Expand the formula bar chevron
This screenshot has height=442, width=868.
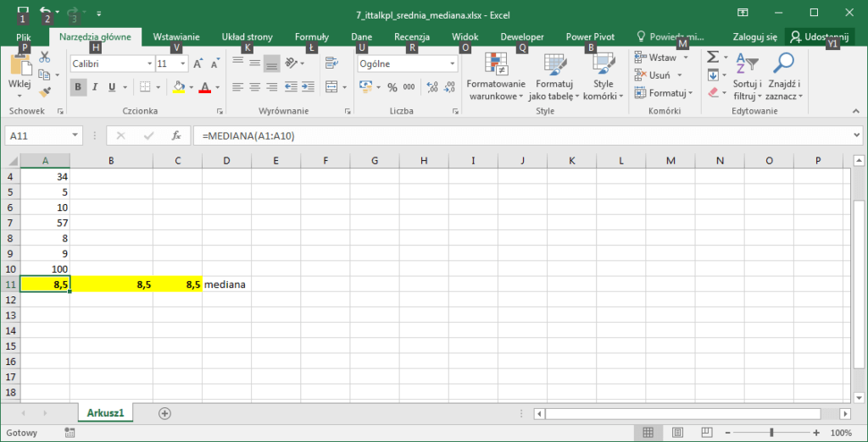858,135
